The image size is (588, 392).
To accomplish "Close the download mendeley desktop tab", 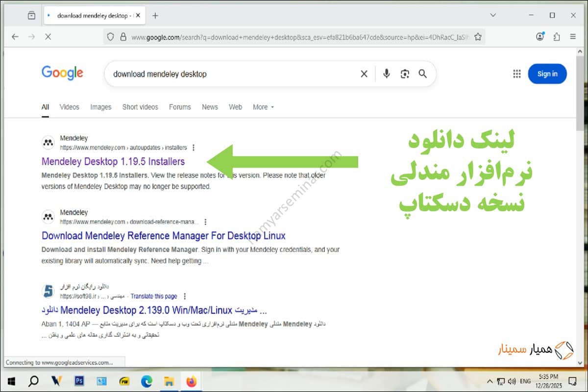I will click(x=138, y=16).
